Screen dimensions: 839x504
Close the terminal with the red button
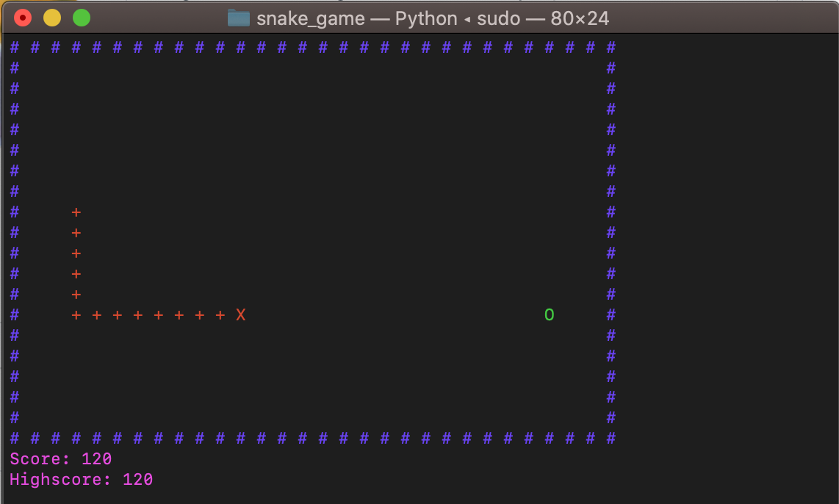pos(23,18)
